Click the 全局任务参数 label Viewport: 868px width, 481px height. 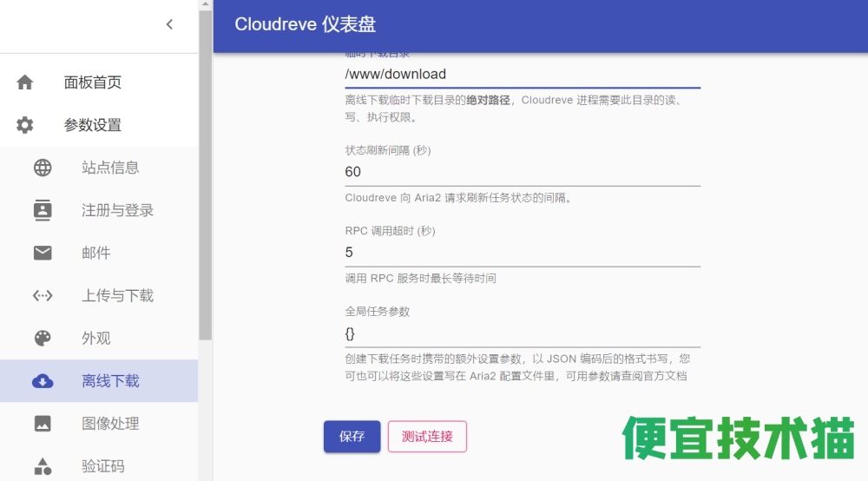[378, 312]
